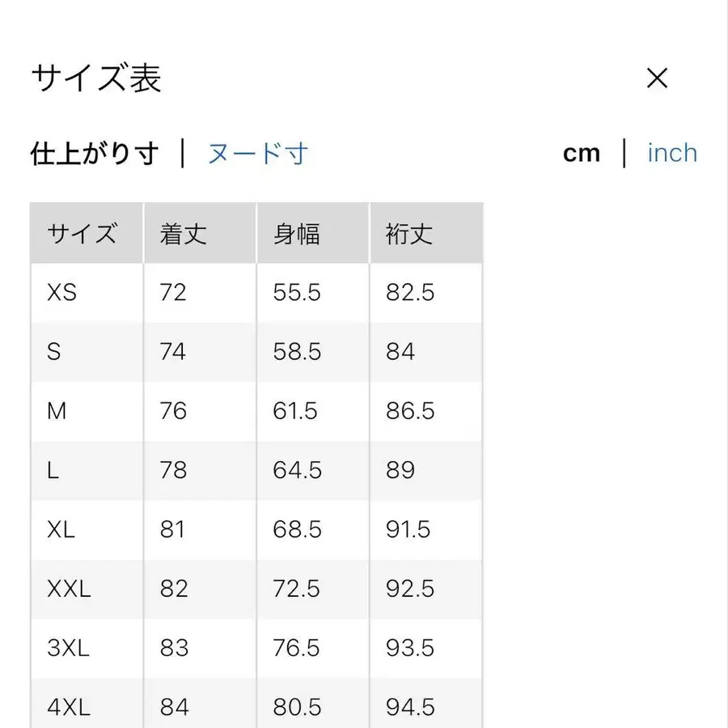Close the サイズ表 size chart dialog
Image resolution: width=728 pixels, height=728 pixels.
(658, 78)
